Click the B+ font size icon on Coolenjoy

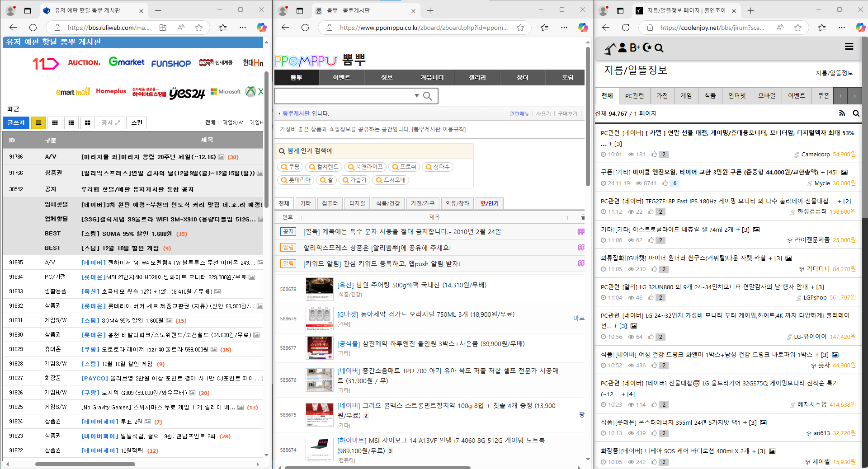(635, 47)
